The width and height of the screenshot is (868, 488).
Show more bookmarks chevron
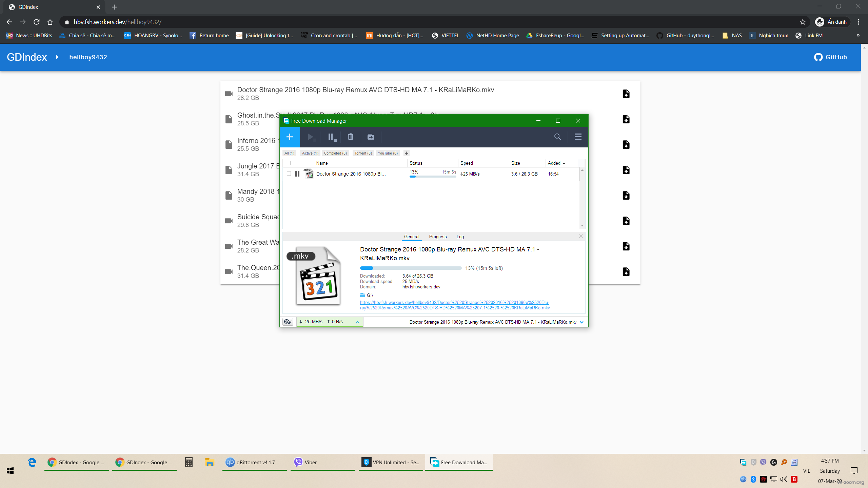point(858,36)
